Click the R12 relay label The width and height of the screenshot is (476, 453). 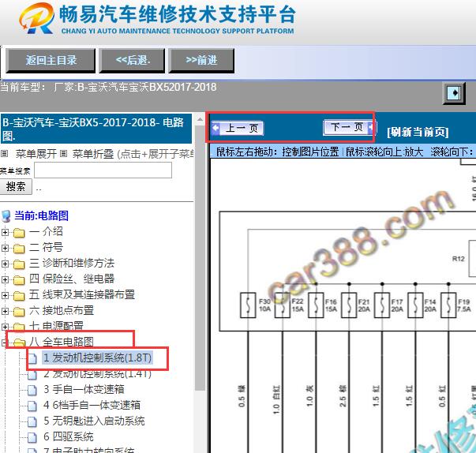pos(459,259)
